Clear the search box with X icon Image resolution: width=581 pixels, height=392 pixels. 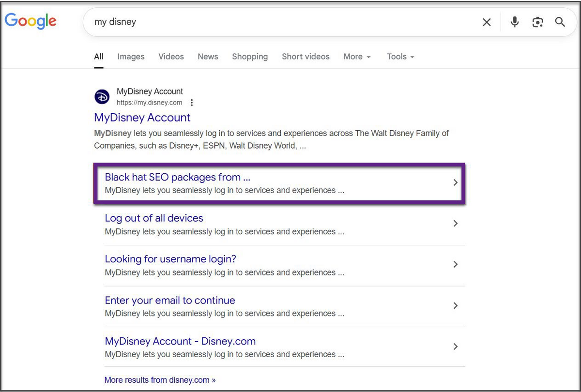point(487,22)
